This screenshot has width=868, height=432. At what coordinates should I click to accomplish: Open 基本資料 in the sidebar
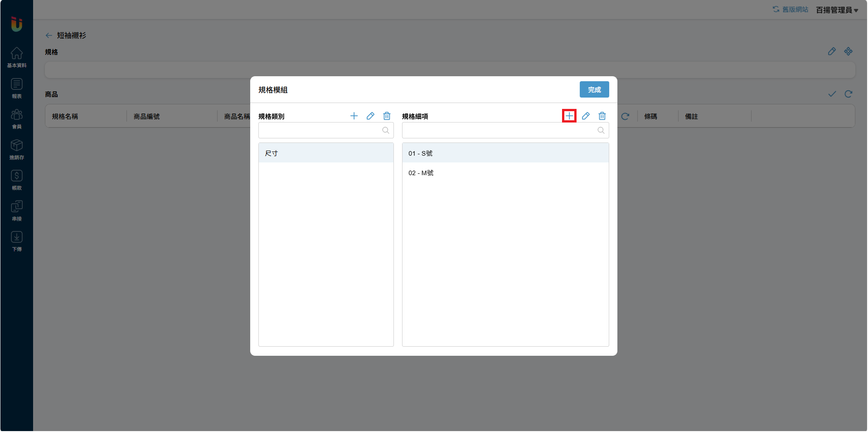pos(17,58)
